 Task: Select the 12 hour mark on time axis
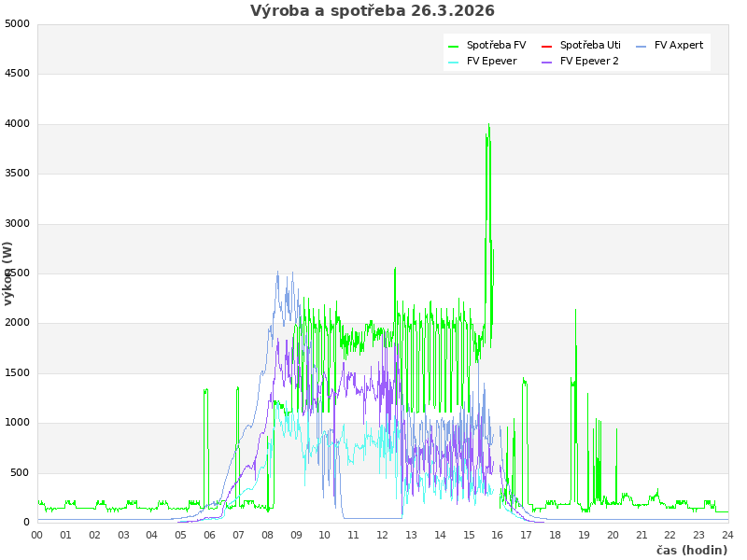(383, 535)
